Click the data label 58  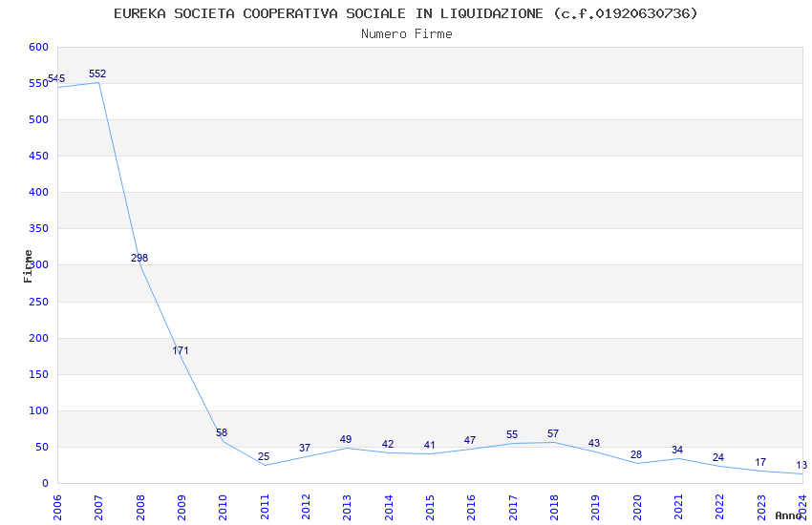coord(222,432)
